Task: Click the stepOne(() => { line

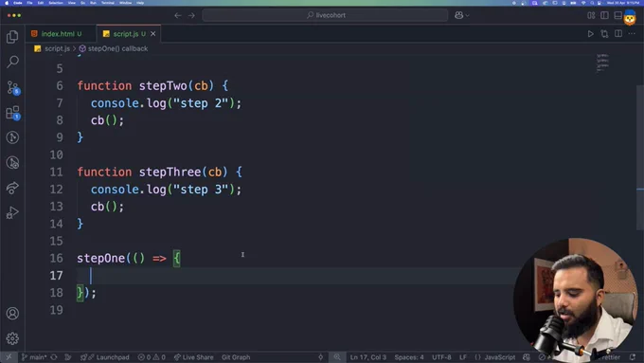Action: pyautogui.click(x=129, y=258)
